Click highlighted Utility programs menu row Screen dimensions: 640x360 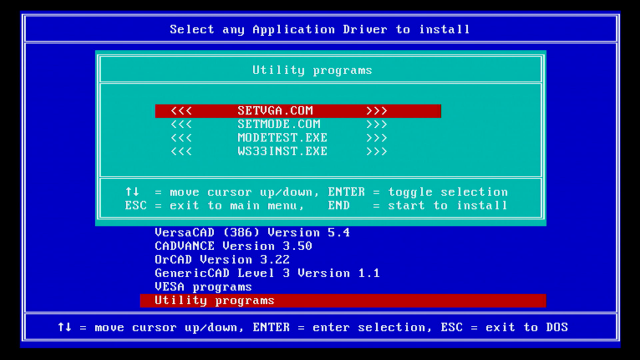343,301
